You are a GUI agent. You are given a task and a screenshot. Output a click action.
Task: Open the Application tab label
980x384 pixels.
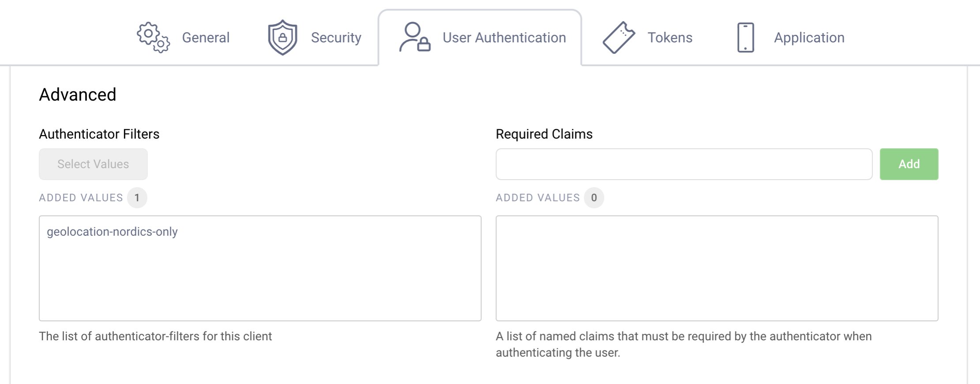tap(809, 38)
